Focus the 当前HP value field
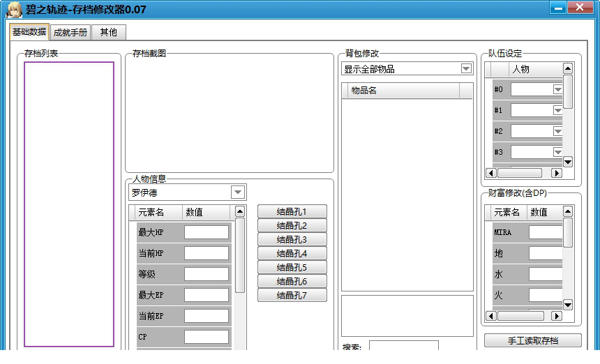Viewport: 600px width, 364px height. coord(207,253)
